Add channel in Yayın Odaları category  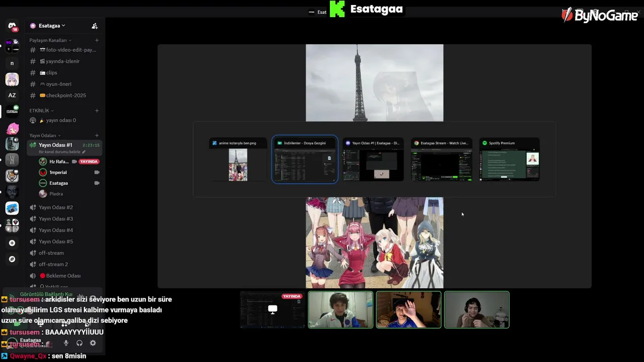pos(97,135)
